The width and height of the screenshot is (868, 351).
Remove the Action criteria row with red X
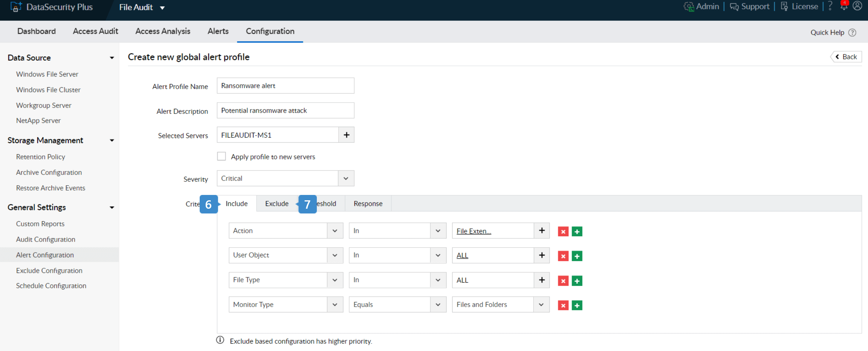point(563,231)
